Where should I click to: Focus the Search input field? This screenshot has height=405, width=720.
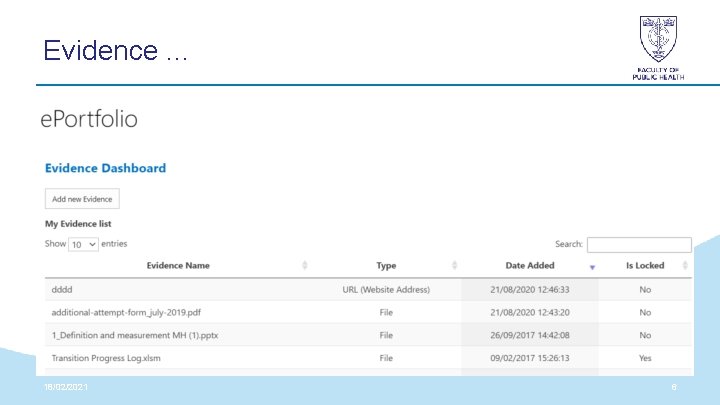coord(639,245)
